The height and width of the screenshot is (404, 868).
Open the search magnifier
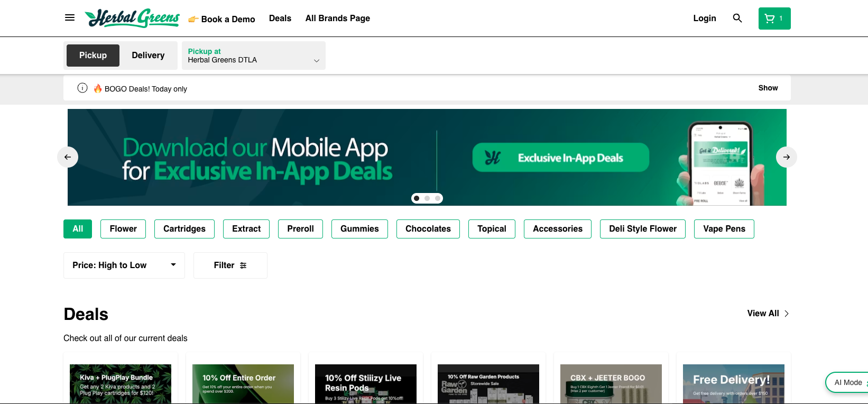click(737, 19)
